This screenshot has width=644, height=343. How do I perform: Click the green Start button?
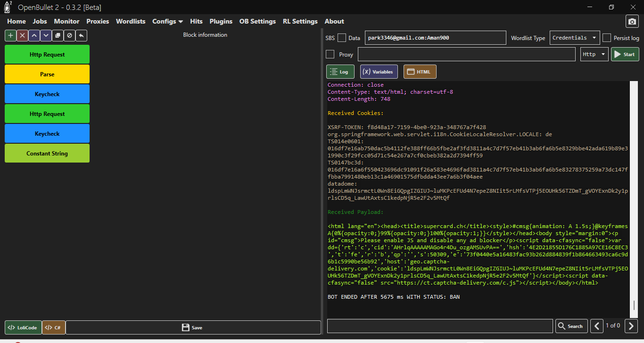[x=625, y=54]
